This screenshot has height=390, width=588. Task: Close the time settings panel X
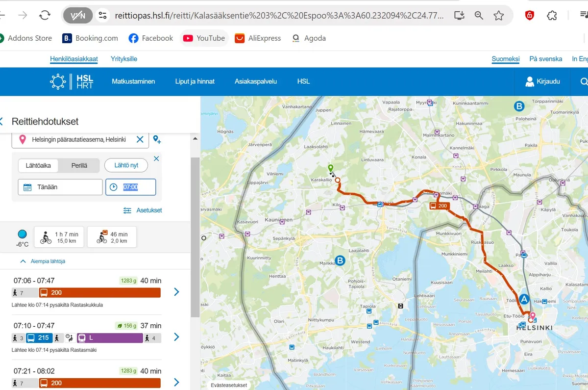156,158
